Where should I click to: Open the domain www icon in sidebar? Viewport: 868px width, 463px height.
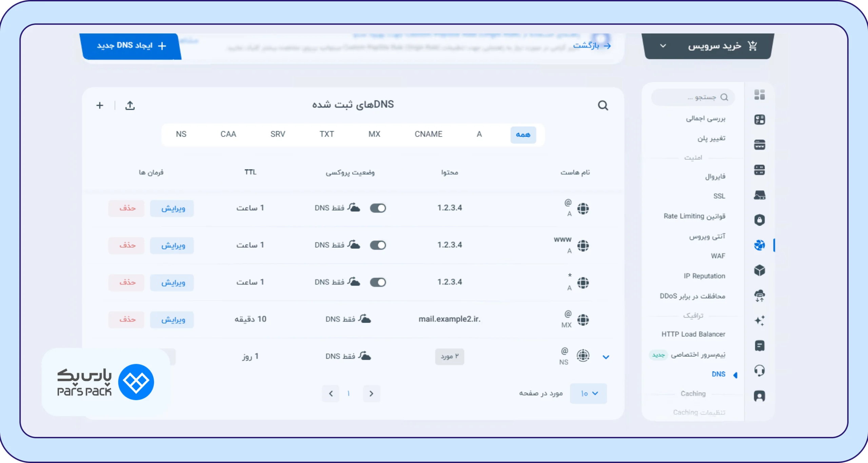[x=759, y=145]
